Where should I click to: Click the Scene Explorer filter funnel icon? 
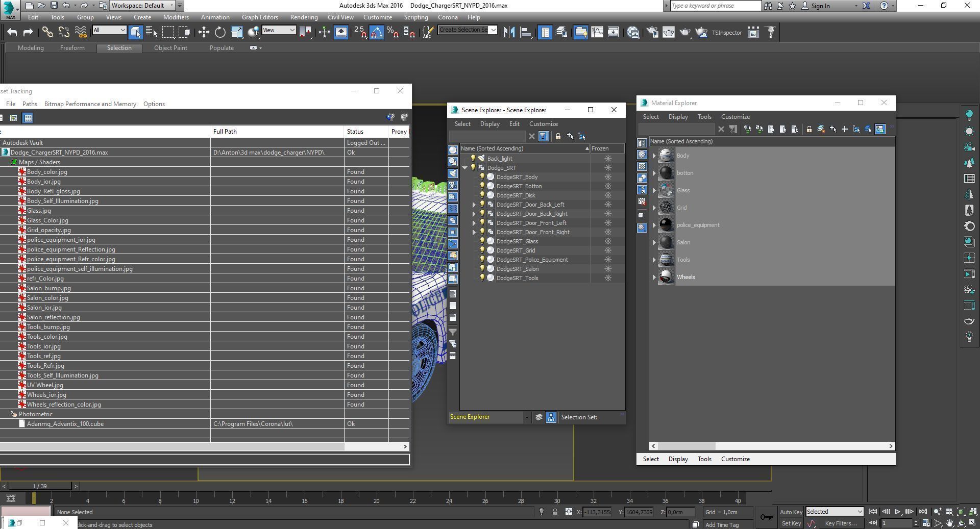[543, 136]
